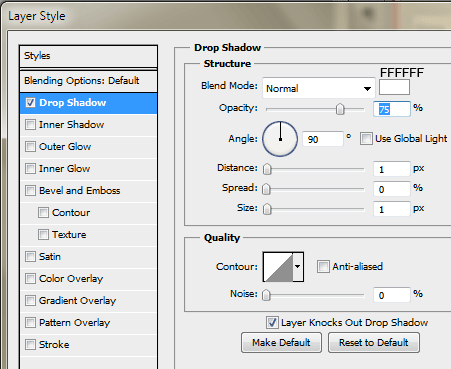The image size is (451, 369).
Task: Open the Texture sub-style row label
Action: (x=69, y=235)
